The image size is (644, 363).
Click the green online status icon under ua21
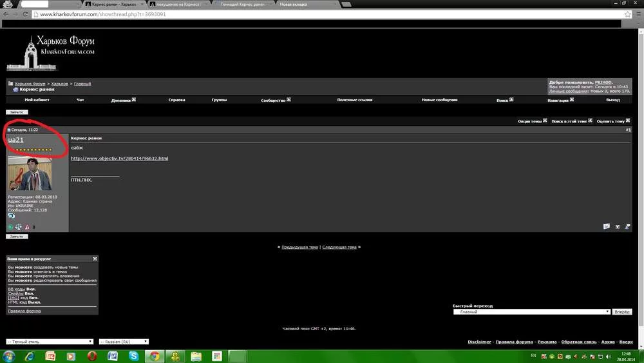point(10,227)
